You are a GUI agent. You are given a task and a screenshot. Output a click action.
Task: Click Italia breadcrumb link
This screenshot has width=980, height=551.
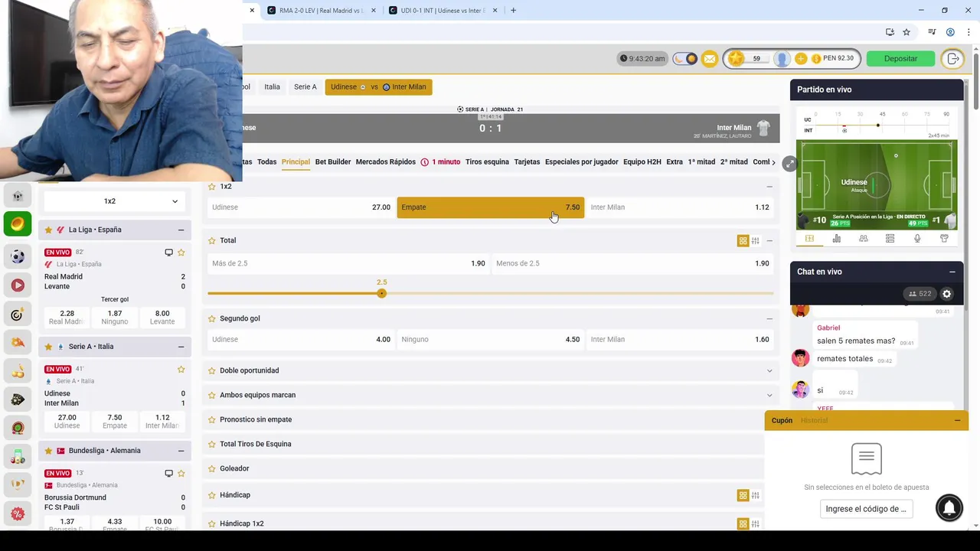[x=272, y=87]
